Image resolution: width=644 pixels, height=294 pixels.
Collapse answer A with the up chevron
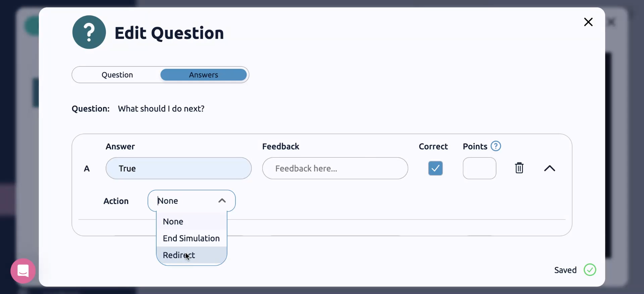point(549,168)
